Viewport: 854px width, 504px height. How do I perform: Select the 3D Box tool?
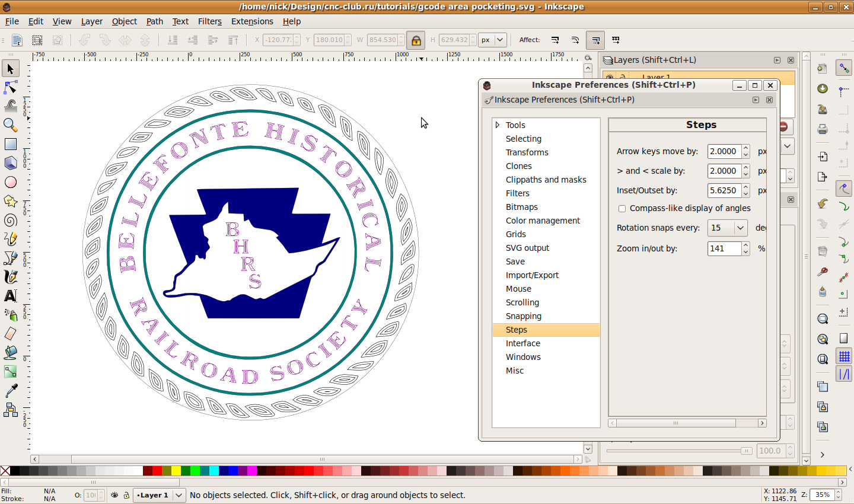tap(11, 163)
